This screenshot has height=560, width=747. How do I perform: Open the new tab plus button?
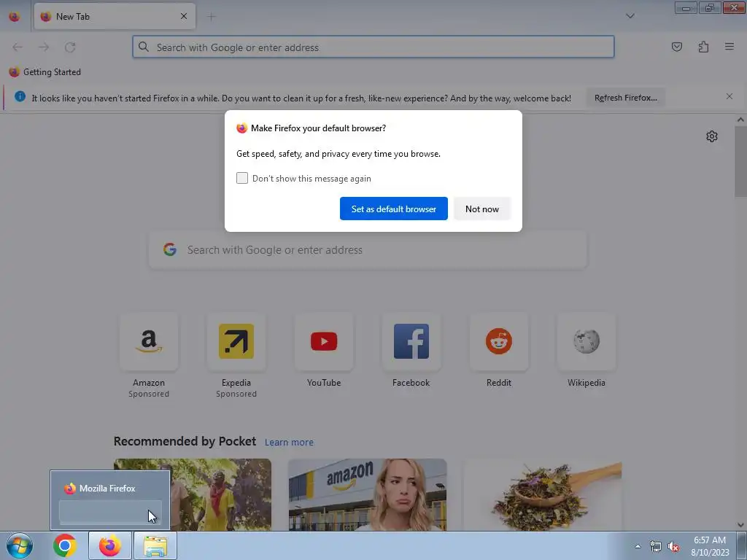tap(211, 17)
